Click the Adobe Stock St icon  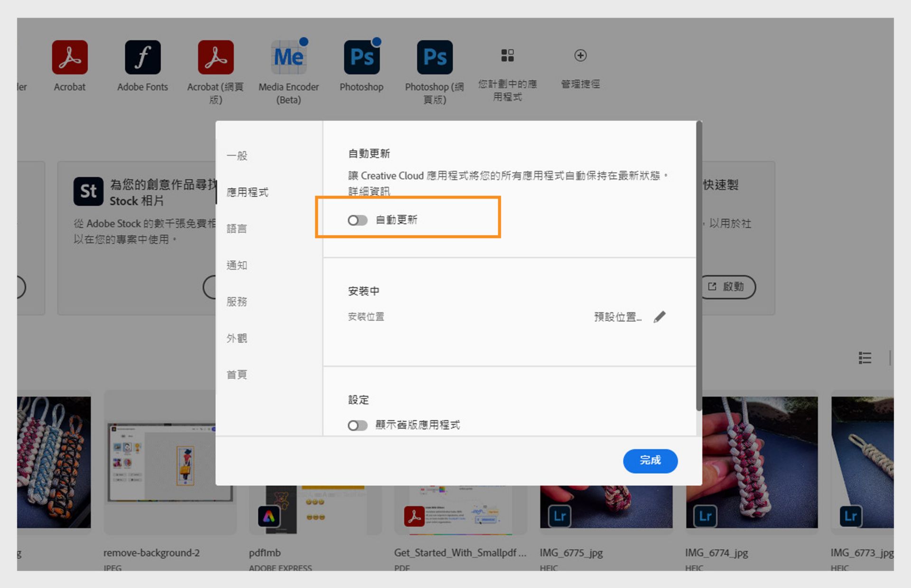[88, 192]
